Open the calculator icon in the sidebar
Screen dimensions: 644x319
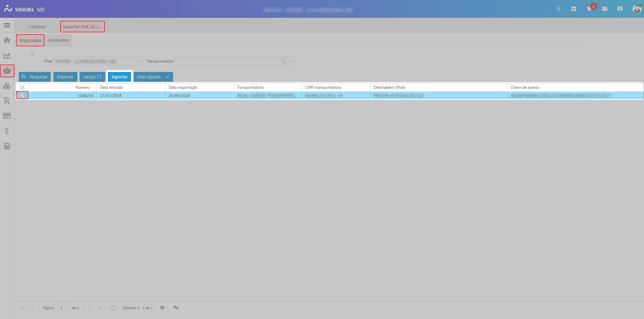point(7,146)
